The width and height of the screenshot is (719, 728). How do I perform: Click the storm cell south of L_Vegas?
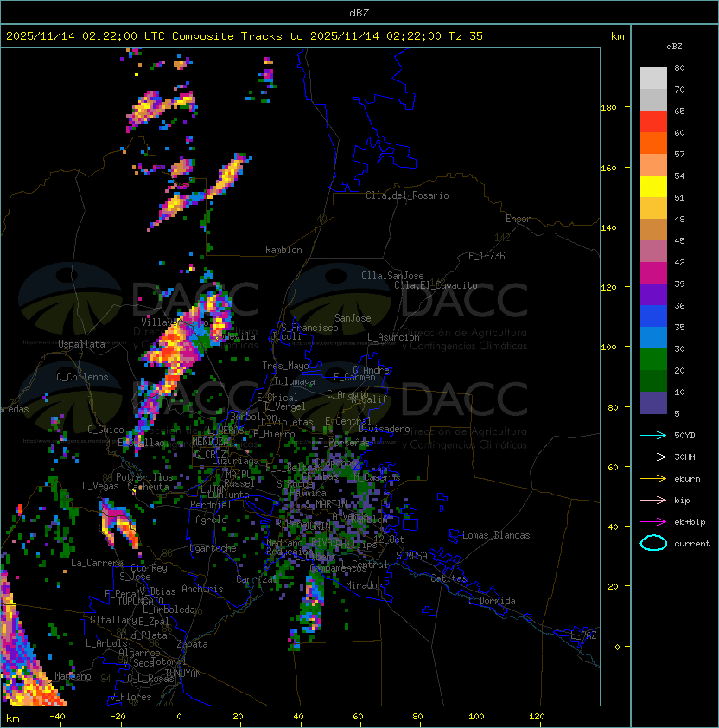(x=119, y=525)
